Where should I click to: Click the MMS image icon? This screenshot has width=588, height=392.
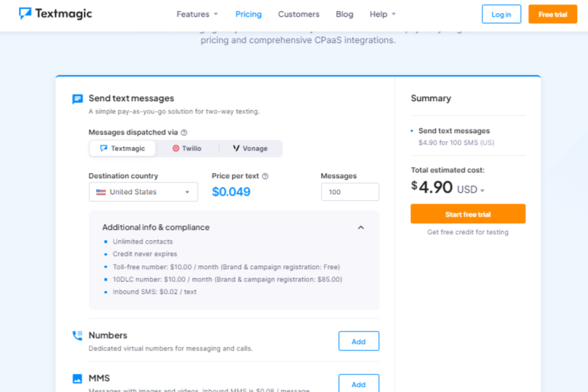pyautogui.click(x=77, y=378)
